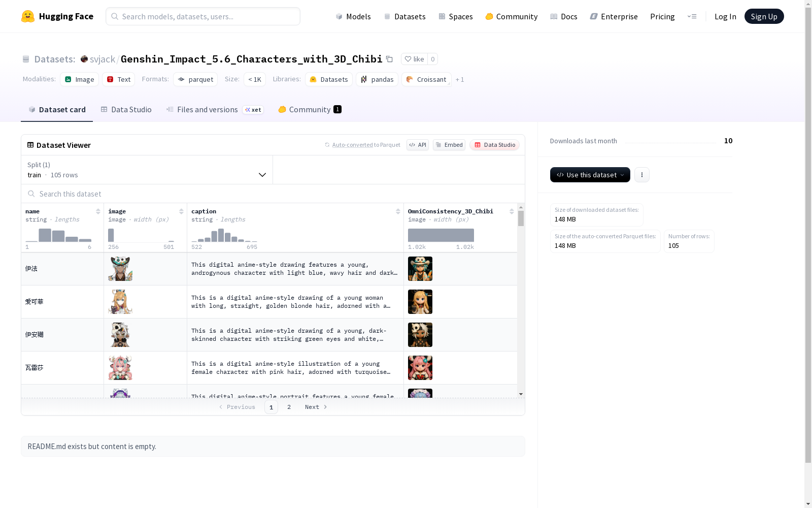Switch to the Dataset card tab
Image resolution: width=812 pixels, height=508 pixels.
[57, 109]
